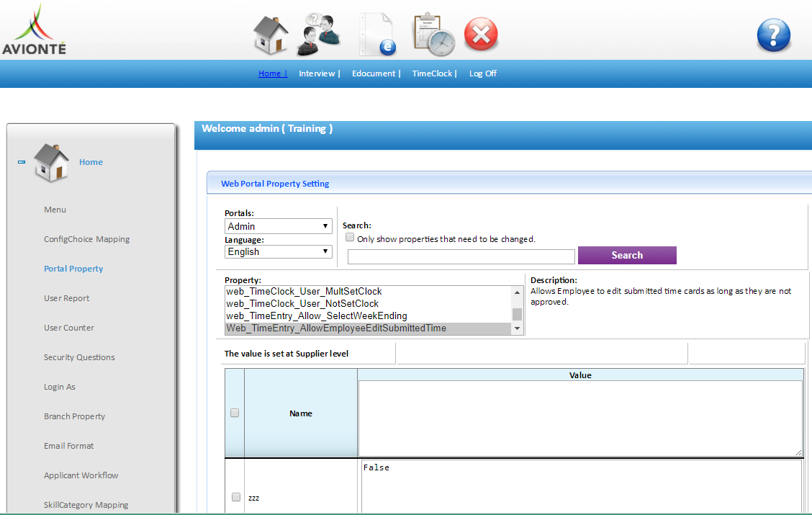Click 'The value is set at Supplier level'

click(287, 354)
